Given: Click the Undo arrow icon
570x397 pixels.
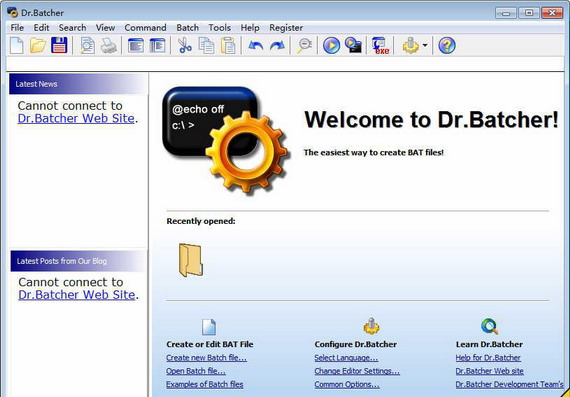Looking at the screenshot, I should [256, 46].
